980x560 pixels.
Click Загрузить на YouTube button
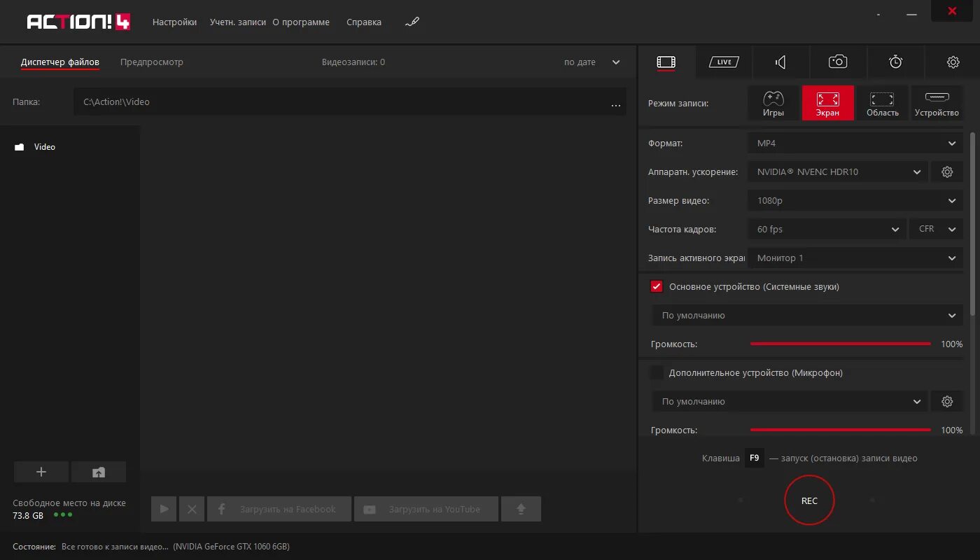426,510
